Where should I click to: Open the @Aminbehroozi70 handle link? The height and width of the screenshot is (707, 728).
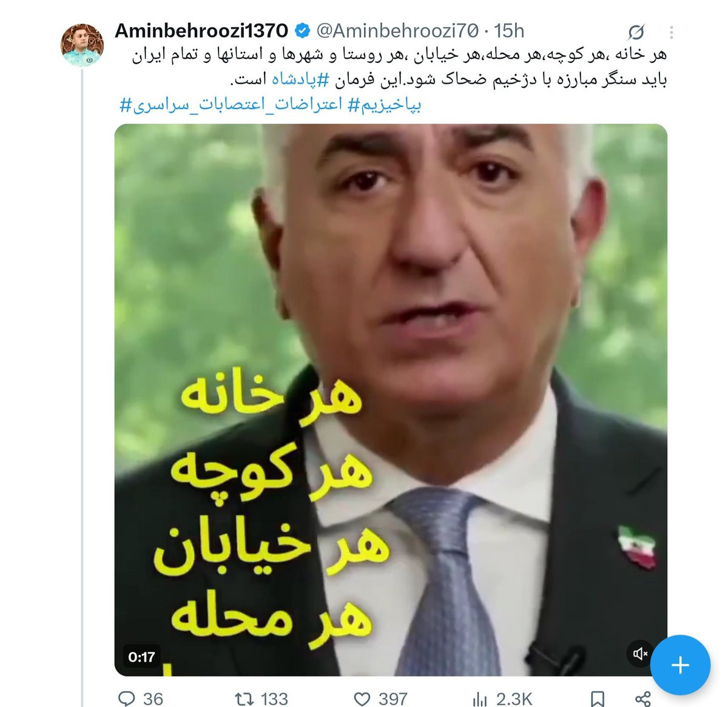[396, 30]
